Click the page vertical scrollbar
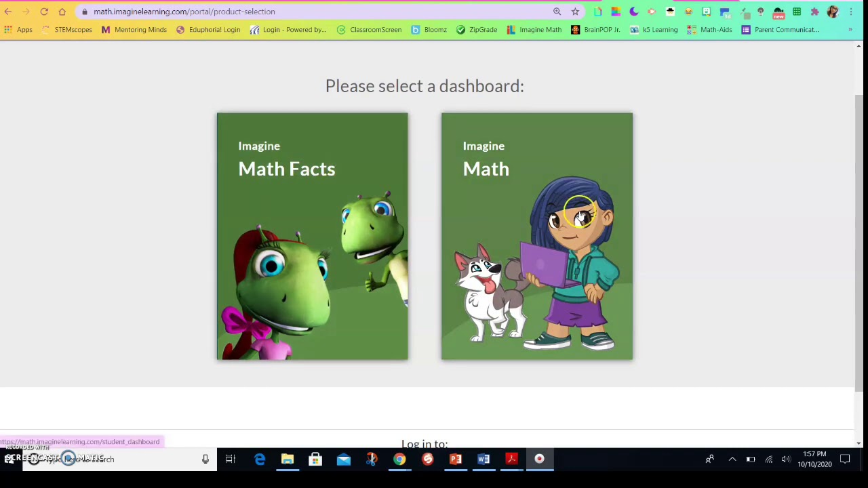Screen dimensions: 868x488 coord(859,244)
